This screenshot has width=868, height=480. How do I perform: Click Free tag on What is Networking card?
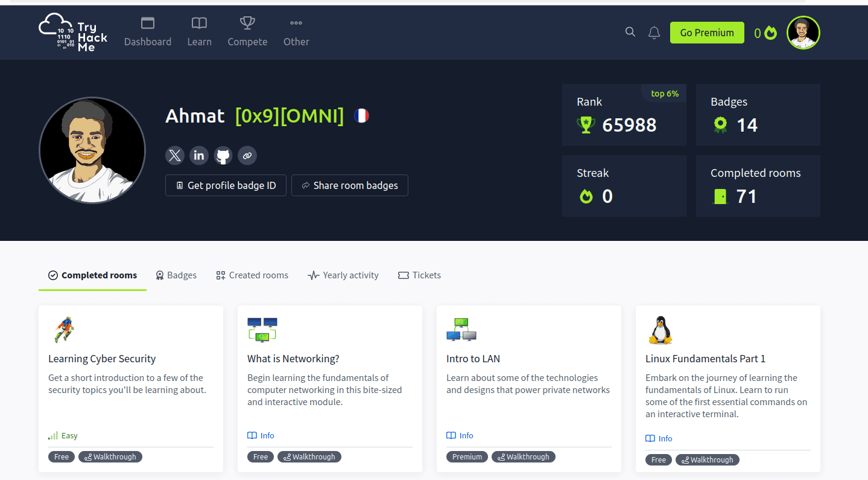point(261,457)
